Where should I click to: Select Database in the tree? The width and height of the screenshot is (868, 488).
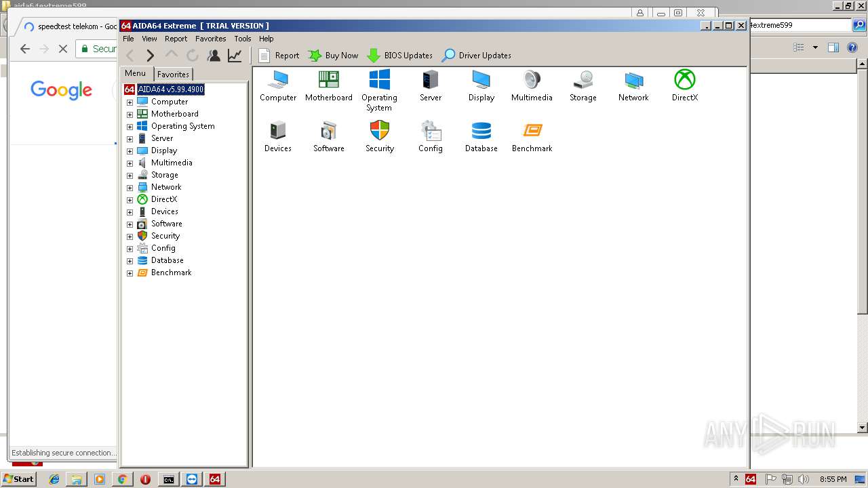[167, 260]
